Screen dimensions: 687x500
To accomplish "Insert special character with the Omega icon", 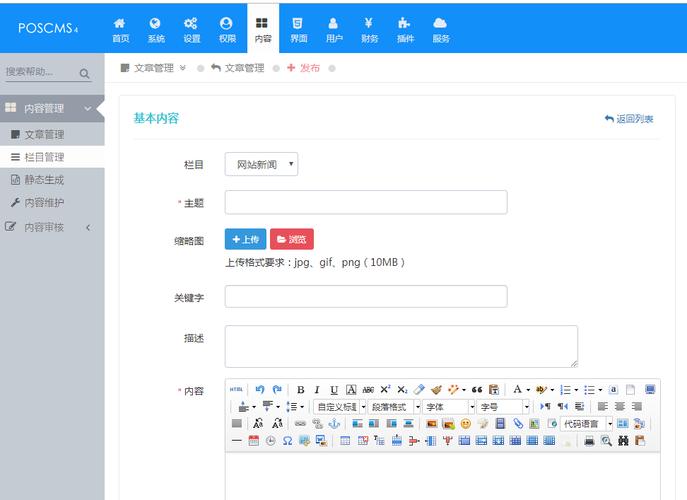I will [x=287, y=440].
